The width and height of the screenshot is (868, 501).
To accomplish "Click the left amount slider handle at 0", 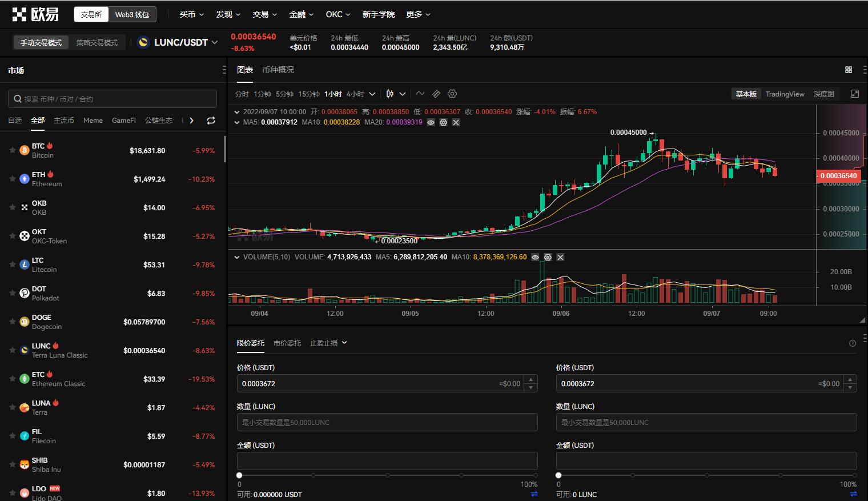I will point(239,475).
